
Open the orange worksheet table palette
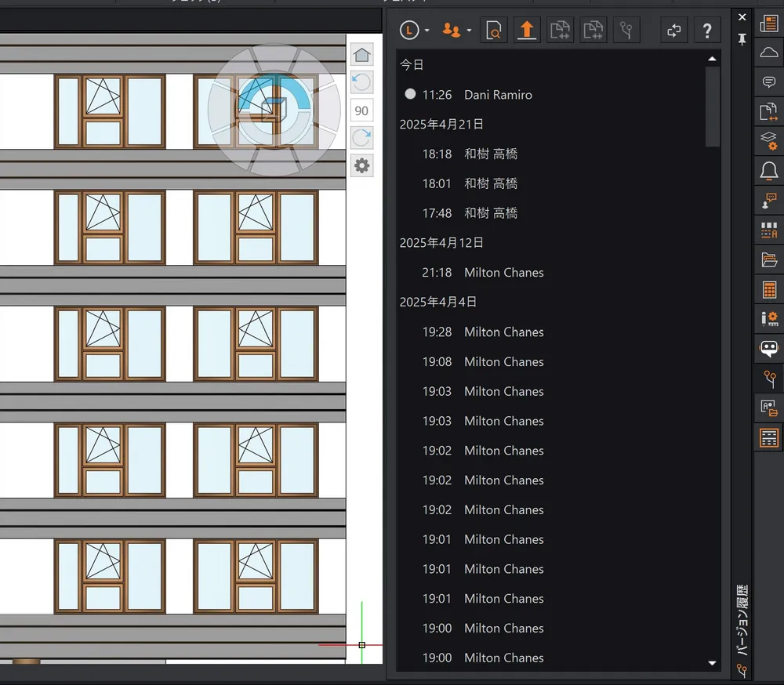pos(768,438)
